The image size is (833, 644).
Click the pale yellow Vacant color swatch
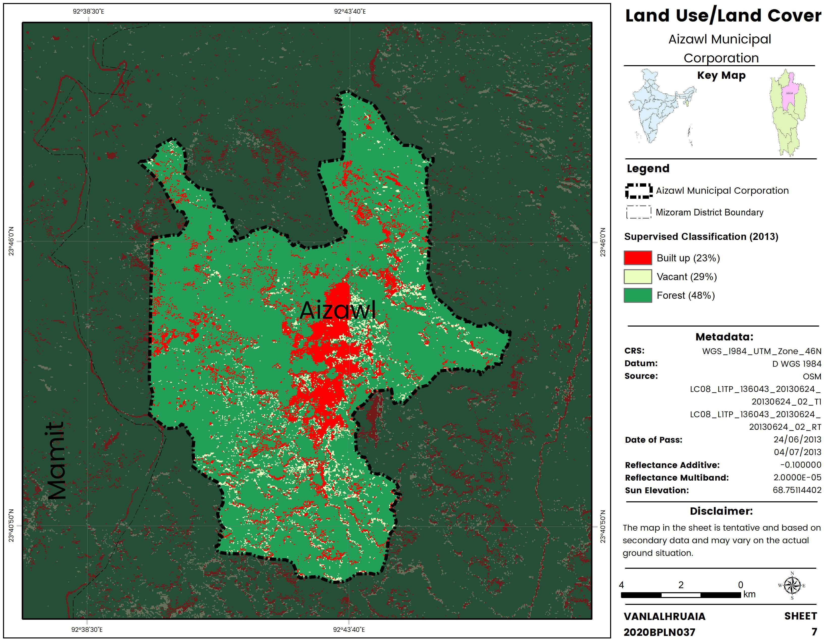(638, 277)
